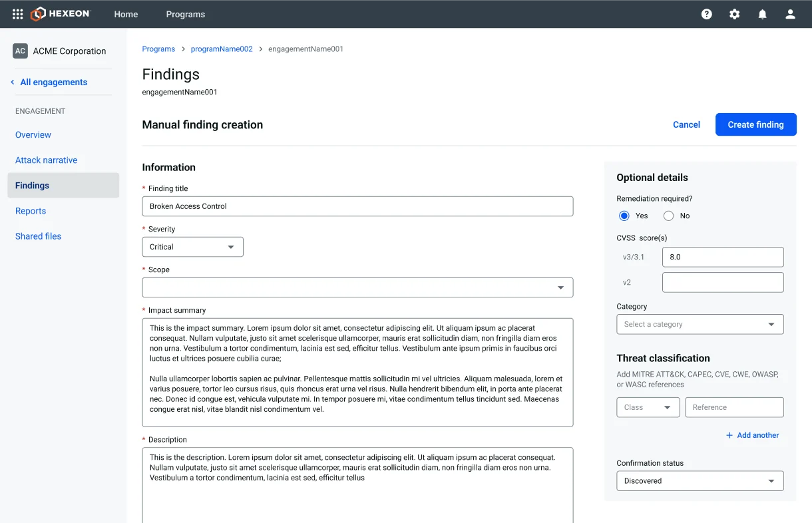
Task: Open the user profile icon
Action: tap(791, 14)
